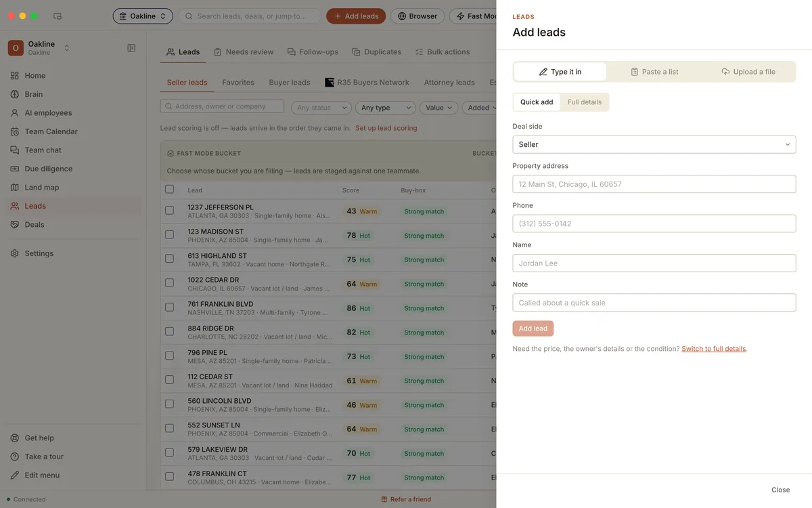The image size is (812, 508).
Task: Open the Value filter dropdown
Action: (x=439, y=108)
